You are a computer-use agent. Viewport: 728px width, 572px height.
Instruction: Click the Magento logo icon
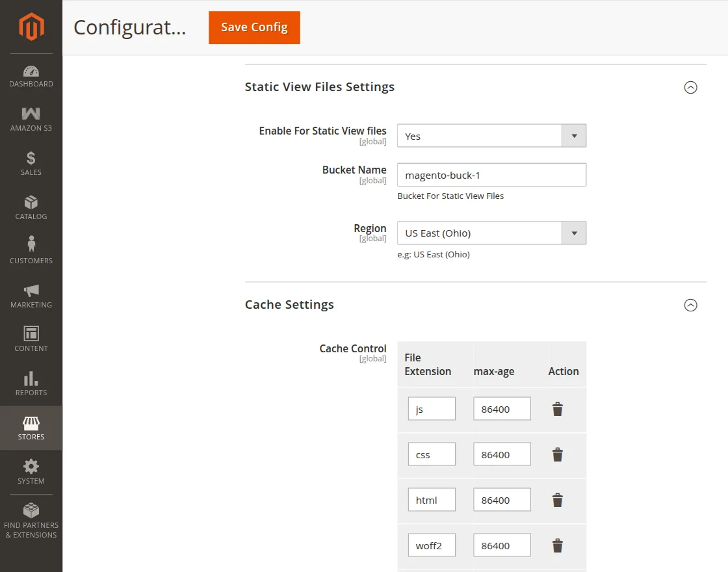coord(31,27)
